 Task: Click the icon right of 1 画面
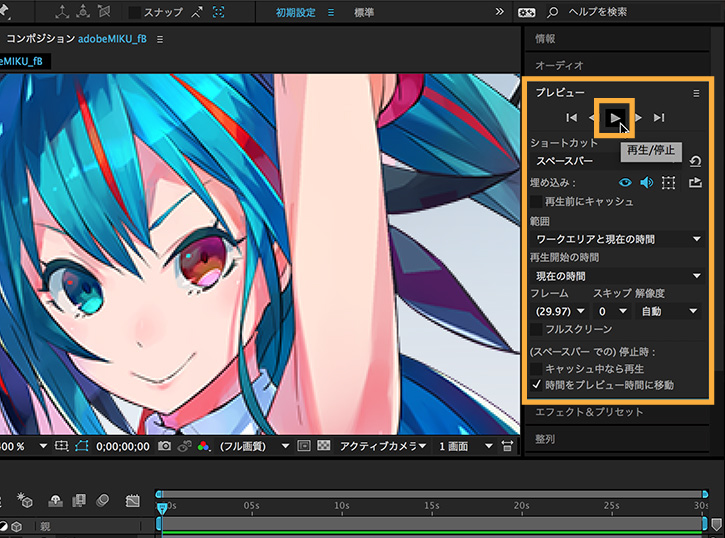pyautogui.click(x=507, y=446)
